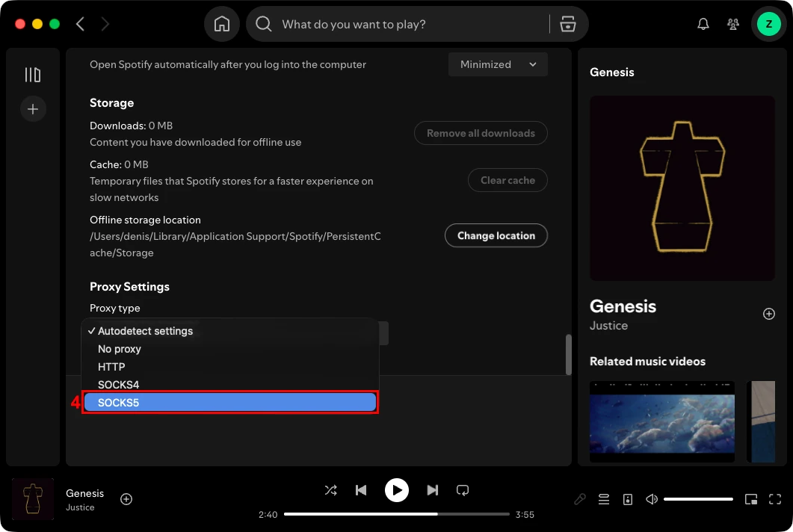
Task: Skip to previous track
Action: (361, 490)
